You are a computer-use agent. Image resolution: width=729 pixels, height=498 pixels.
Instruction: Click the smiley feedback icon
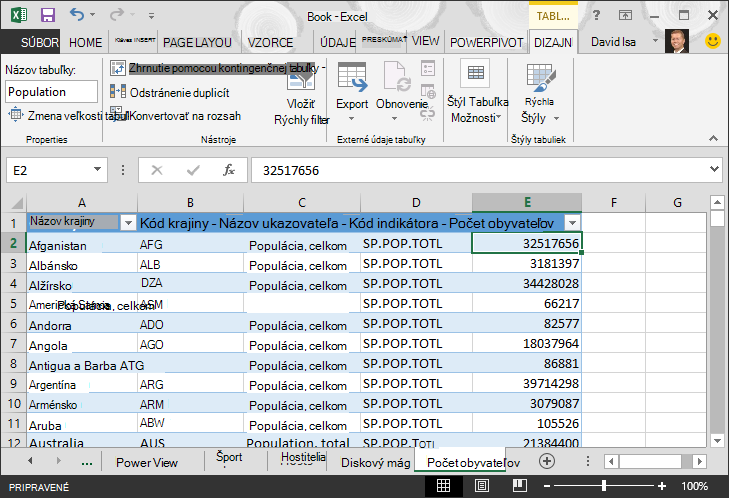point(713,41)
